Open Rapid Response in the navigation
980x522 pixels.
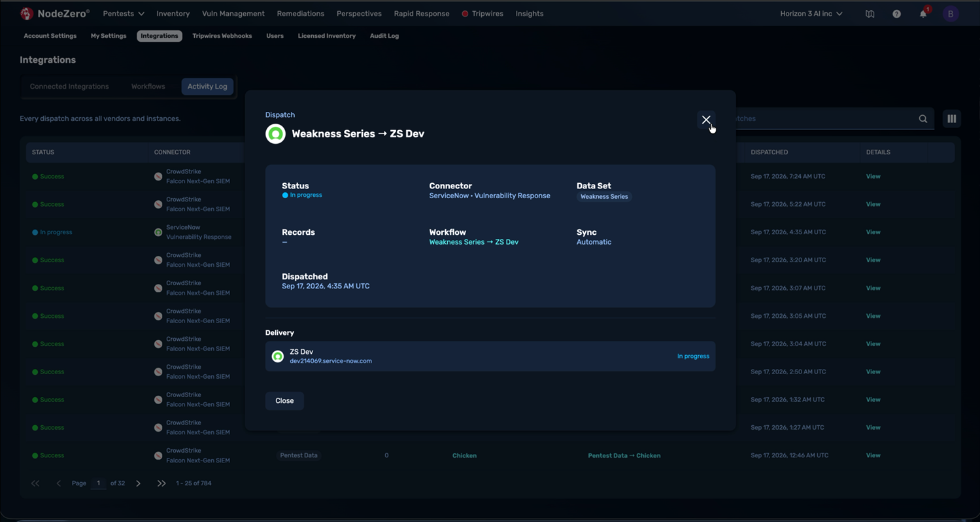422,14
